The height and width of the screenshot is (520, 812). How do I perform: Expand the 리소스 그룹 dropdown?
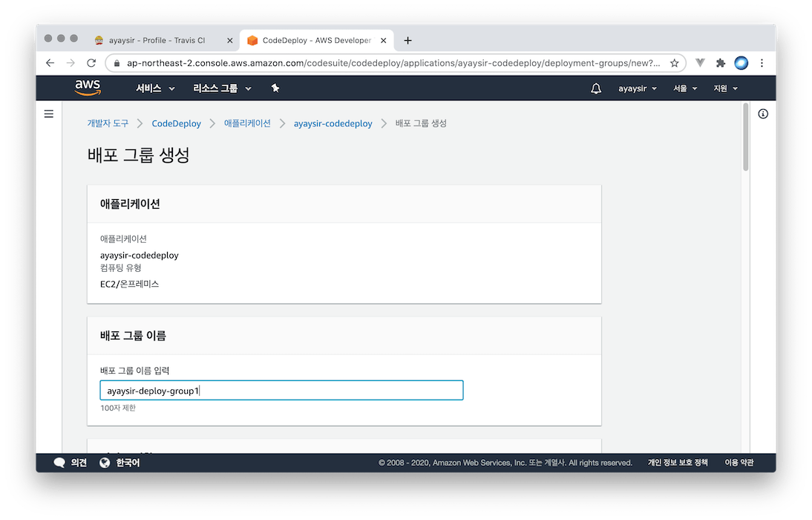(222, 88)
